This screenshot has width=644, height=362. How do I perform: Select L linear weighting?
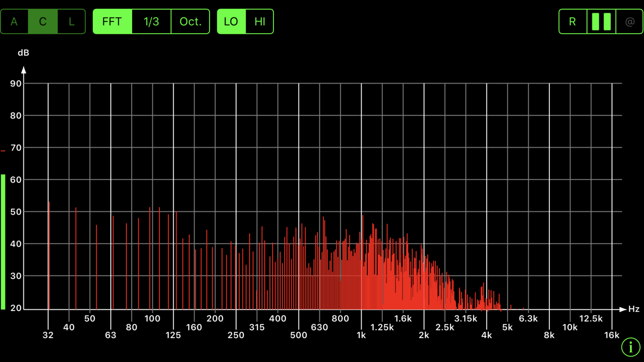[71, 21]
